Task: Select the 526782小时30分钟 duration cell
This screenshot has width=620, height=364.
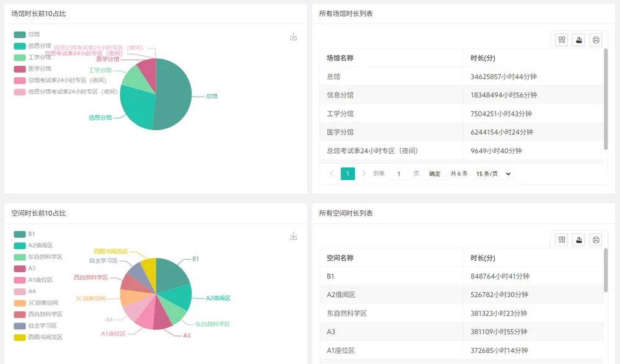Action: click(534, 295)
